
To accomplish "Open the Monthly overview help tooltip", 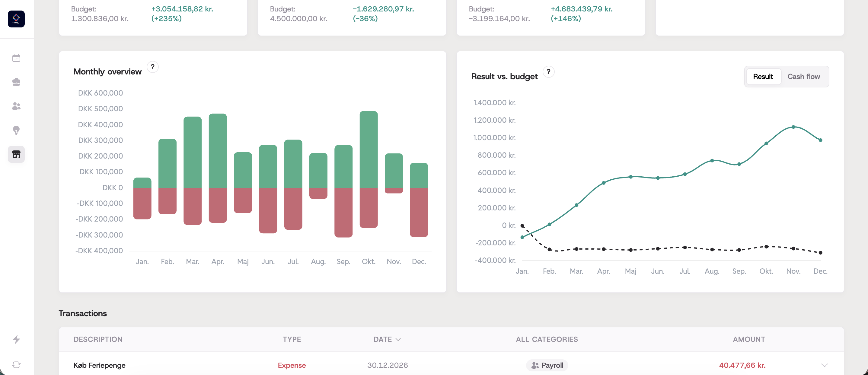I will (153, 67).
